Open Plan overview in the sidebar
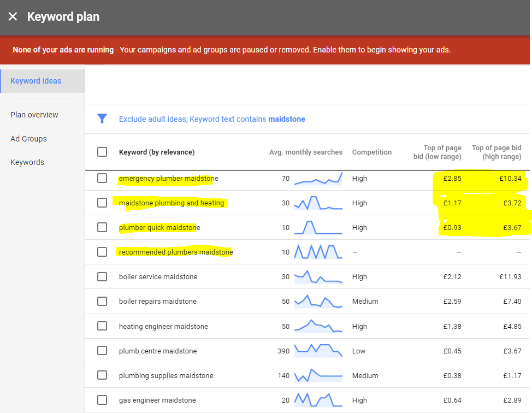This screenshot has height=413, width=532. pos(34,115)
